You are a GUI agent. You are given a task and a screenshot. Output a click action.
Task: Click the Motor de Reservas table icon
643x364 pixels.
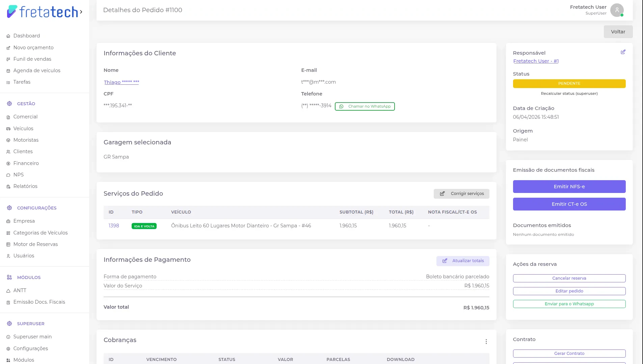pos(8,245)
